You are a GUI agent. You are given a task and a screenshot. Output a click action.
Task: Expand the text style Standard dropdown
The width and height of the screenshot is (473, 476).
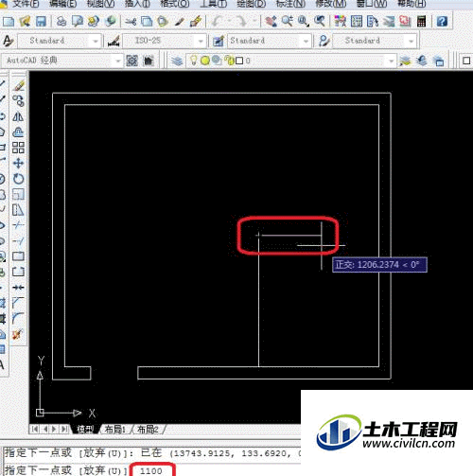click(96, 41)
